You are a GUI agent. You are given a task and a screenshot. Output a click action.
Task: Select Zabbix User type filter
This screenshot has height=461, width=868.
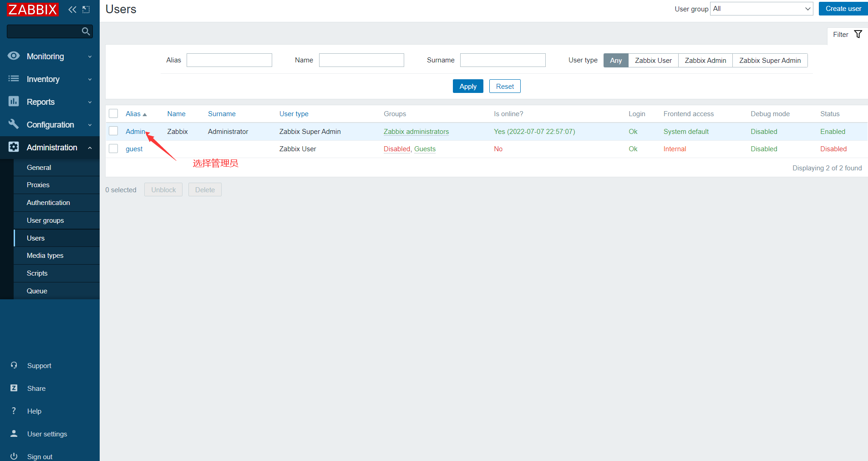coord(653,61)
